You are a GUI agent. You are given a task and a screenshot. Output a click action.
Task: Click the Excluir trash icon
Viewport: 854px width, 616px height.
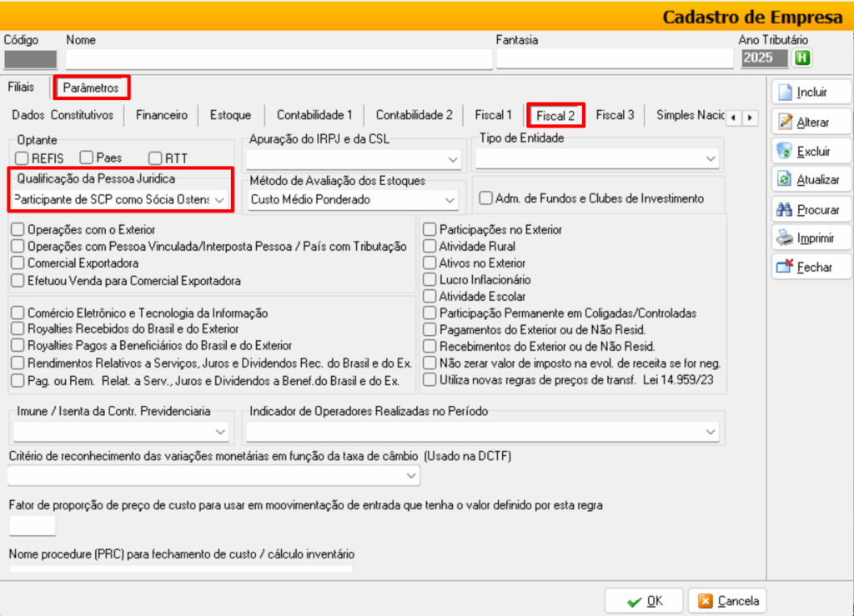784,151
